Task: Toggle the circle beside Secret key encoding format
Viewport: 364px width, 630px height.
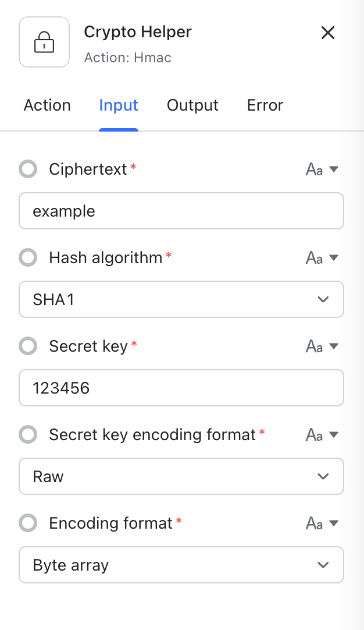Action: click(x=28, y=434)
